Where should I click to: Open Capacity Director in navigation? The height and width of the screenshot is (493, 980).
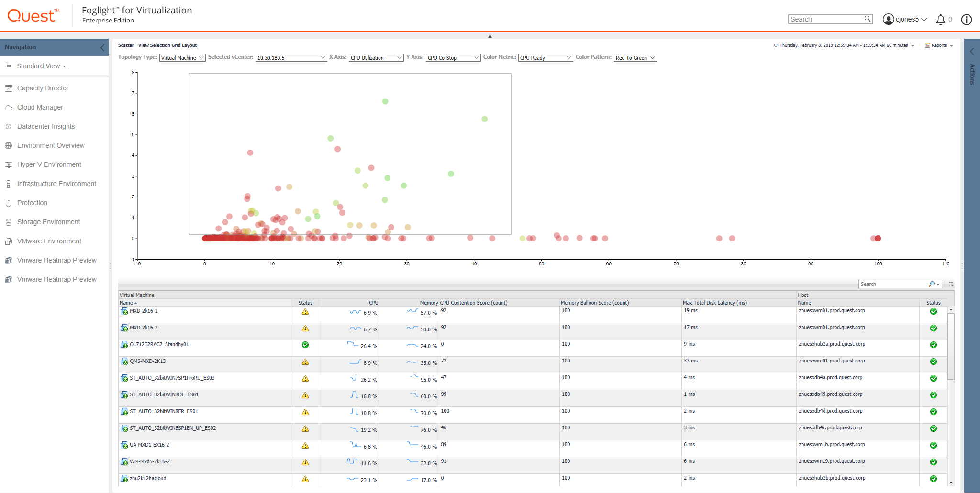43,88
